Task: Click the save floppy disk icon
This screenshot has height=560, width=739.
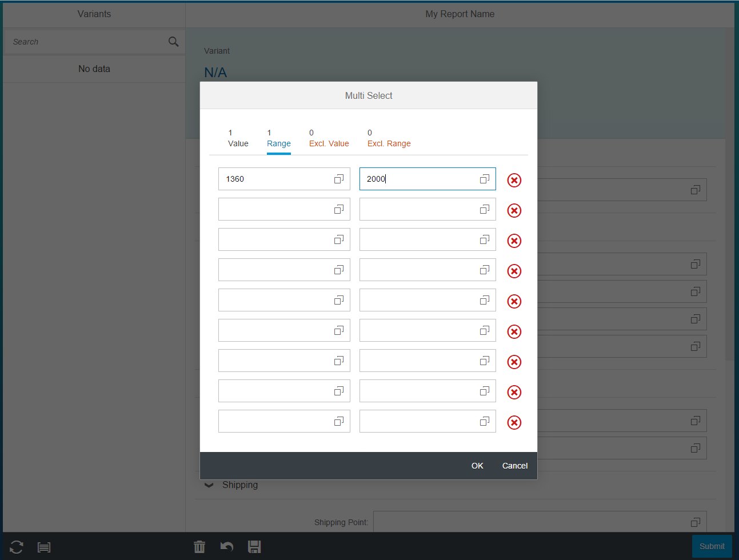Action: point(254,547)
